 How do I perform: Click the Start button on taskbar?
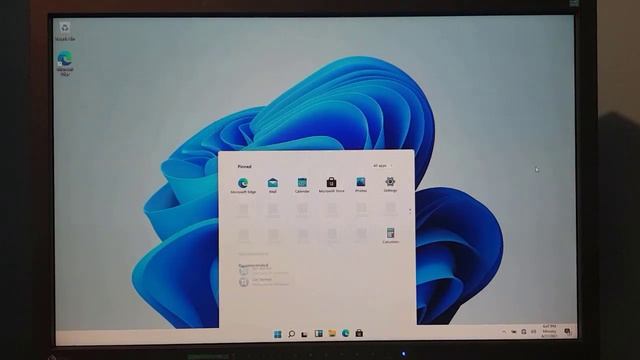(x=278, y=334)
